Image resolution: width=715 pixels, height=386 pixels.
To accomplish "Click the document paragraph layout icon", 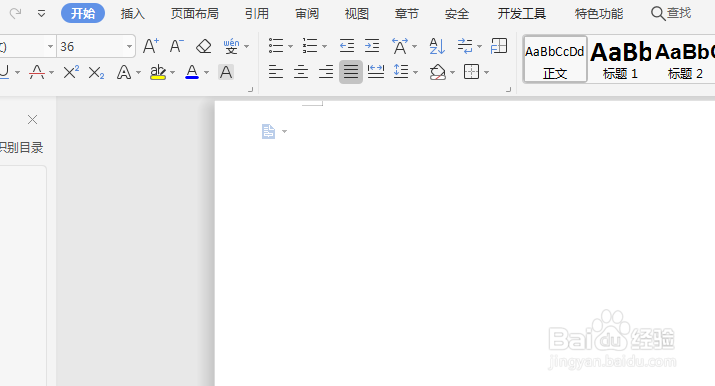I will click(x=268, y=131).
